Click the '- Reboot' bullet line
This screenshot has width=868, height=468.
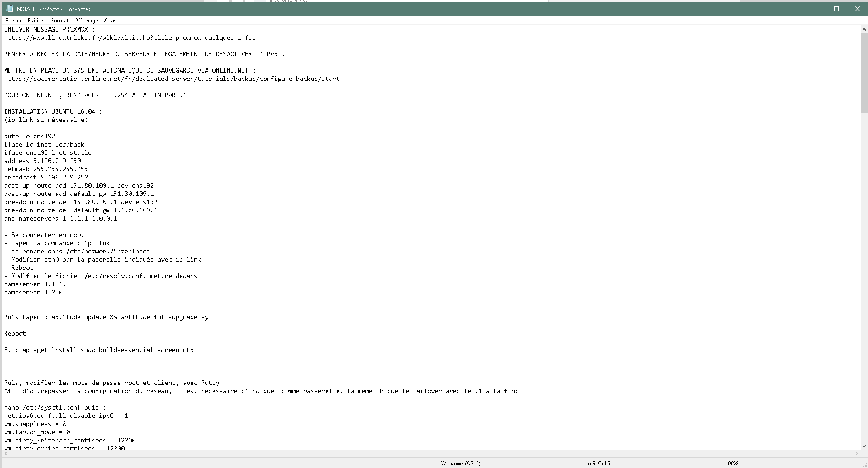(19, 268)
